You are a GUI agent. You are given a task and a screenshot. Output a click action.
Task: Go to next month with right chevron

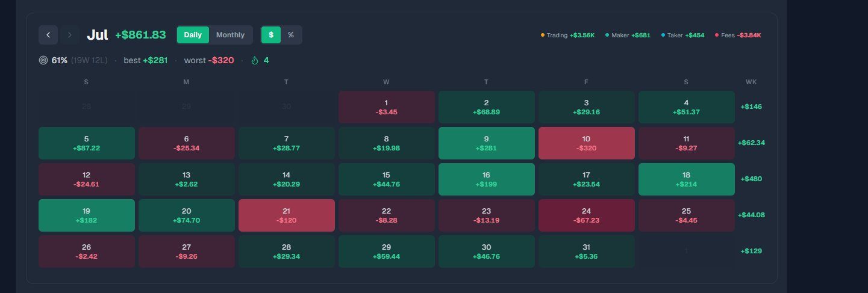pyautogui.click(x=69, y=35)
